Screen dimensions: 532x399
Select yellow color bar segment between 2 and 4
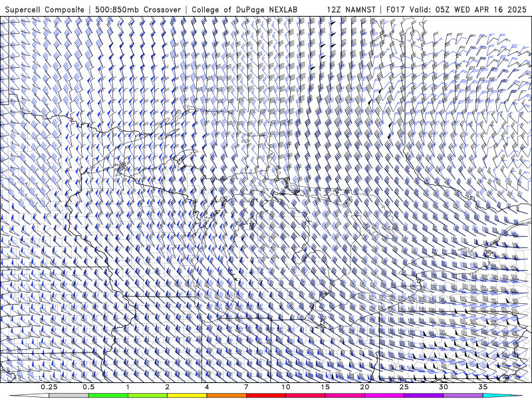pos(187,396)
